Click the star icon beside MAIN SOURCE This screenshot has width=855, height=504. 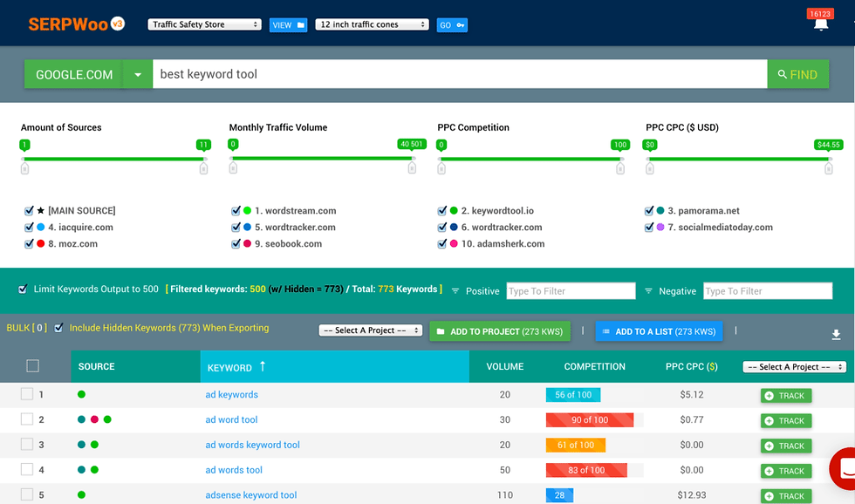tap(41, 210)
